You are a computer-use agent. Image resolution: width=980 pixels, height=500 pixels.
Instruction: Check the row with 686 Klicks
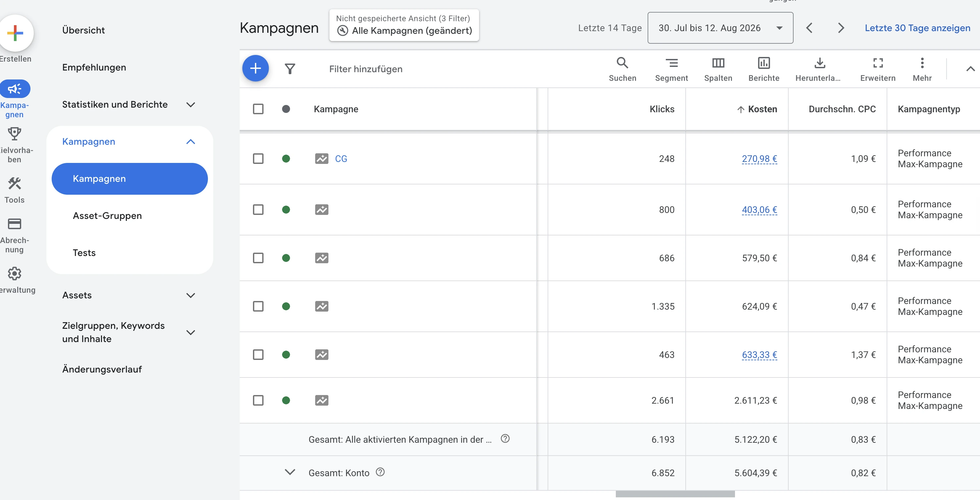click(x=258, y=258)
